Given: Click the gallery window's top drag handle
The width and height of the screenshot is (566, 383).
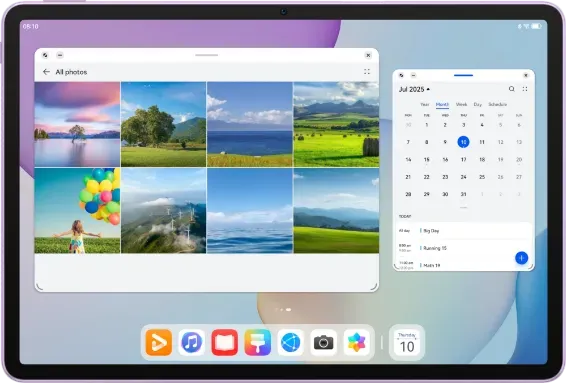Looking at the screenshot, I should [x=206, y=55].
